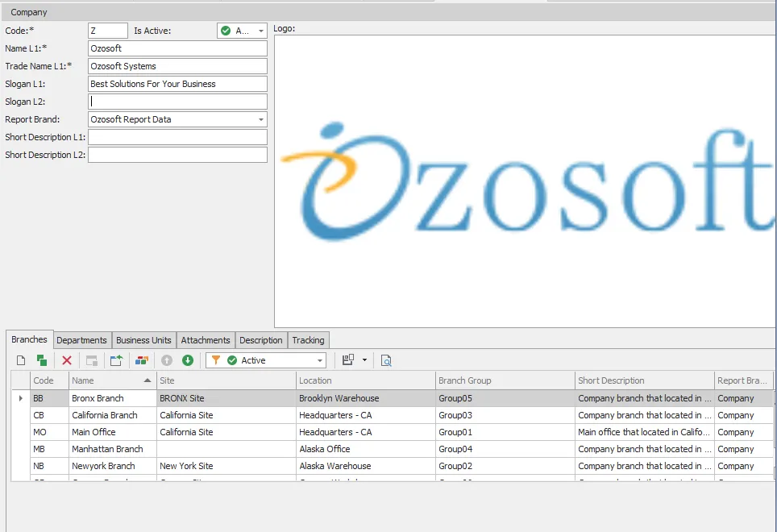Create a new branch record

(x=19, y=360)
